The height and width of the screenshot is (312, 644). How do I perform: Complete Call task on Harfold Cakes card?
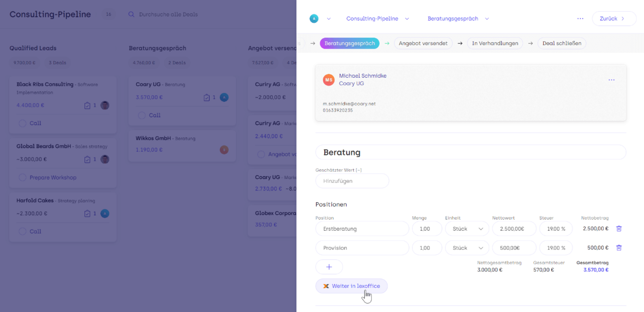[22, 231]
